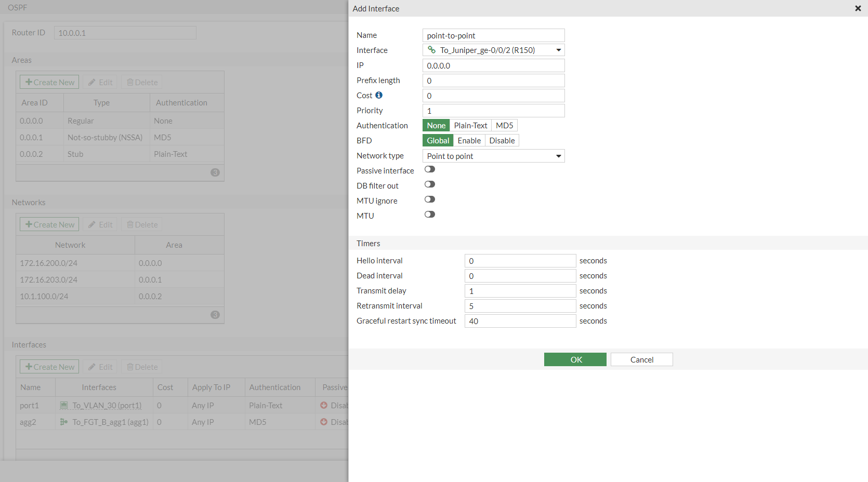This screenshot has height=482, width=868.
Task: Click the Areas row count badge
Action: [x=215, y=172]
